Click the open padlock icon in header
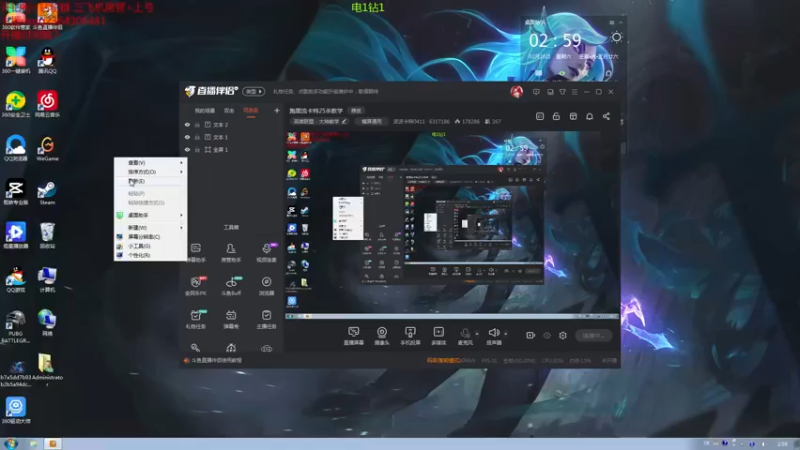 [556, 116]
